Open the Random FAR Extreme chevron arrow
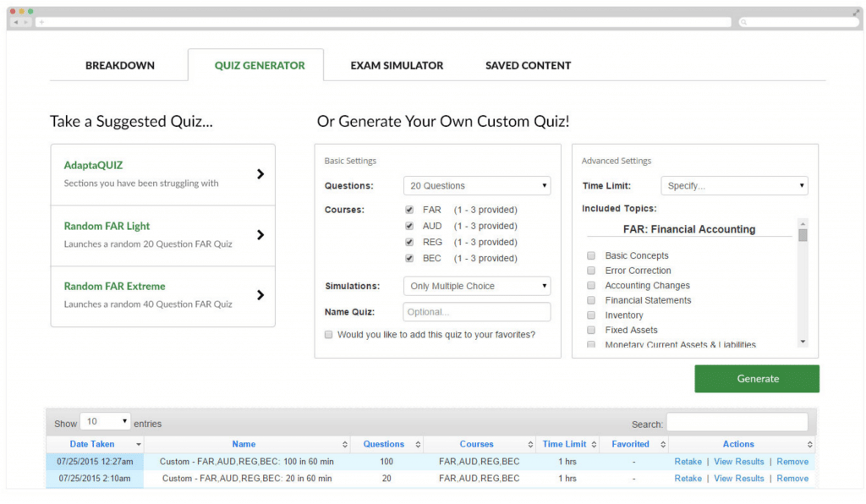Viewport: 866px width, 504px height. click(x=260, y=295)
